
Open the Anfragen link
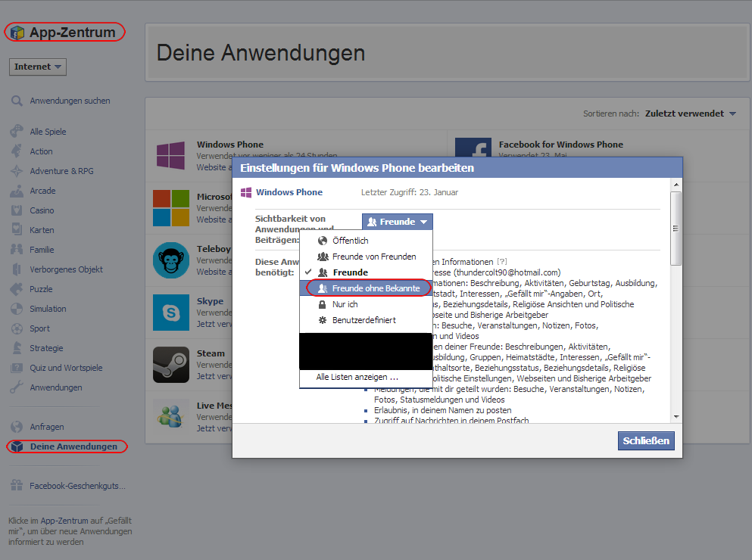(46, 427)
